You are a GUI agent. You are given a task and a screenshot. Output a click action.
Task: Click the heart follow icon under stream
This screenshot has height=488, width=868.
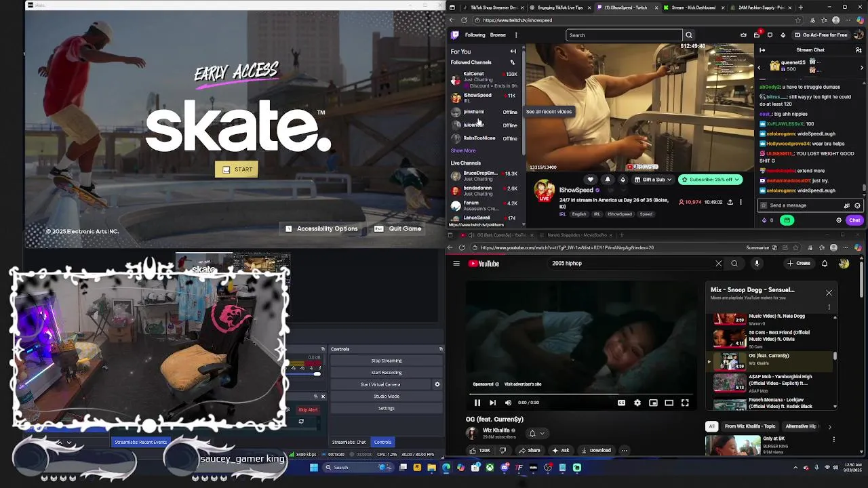591,180
